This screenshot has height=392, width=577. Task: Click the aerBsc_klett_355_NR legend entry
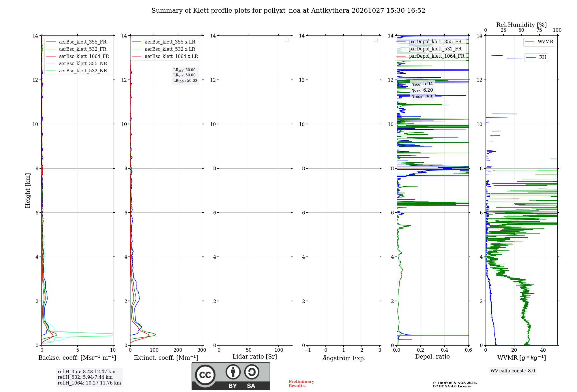pos(77,64)
